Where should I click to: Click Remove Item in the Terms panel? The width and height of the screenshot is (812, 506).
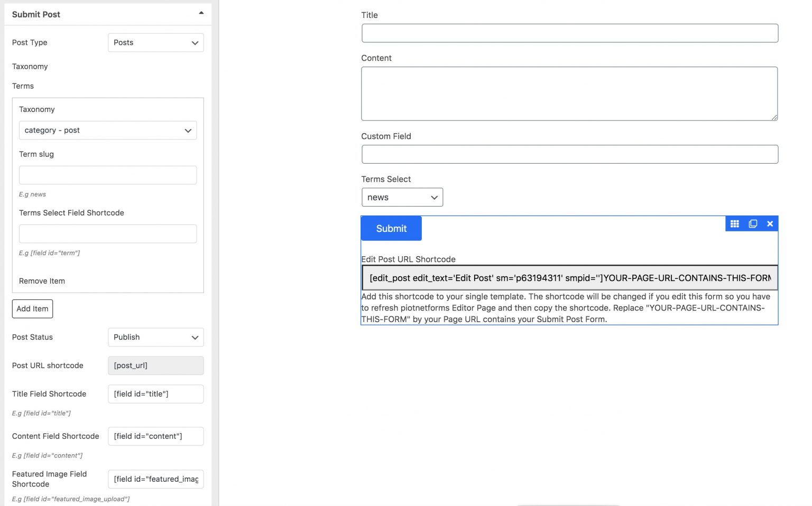[x=42, y=280]
